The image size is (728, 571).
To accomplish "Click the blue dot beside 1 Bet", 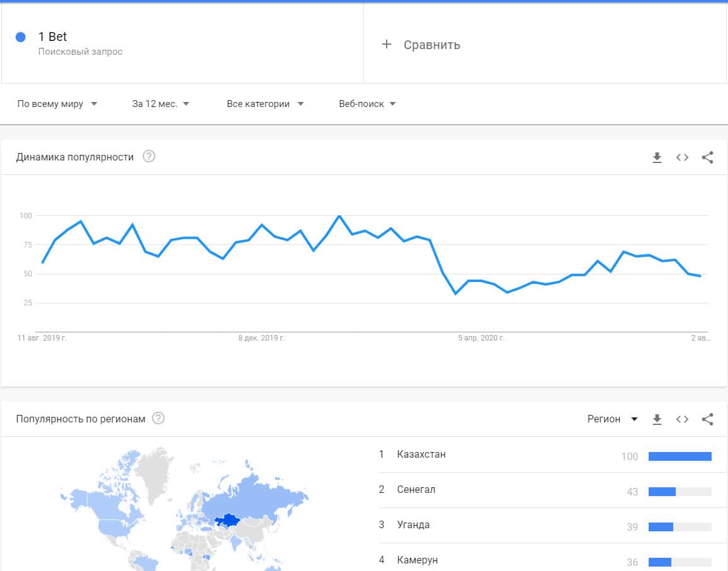I will [20, 37].
